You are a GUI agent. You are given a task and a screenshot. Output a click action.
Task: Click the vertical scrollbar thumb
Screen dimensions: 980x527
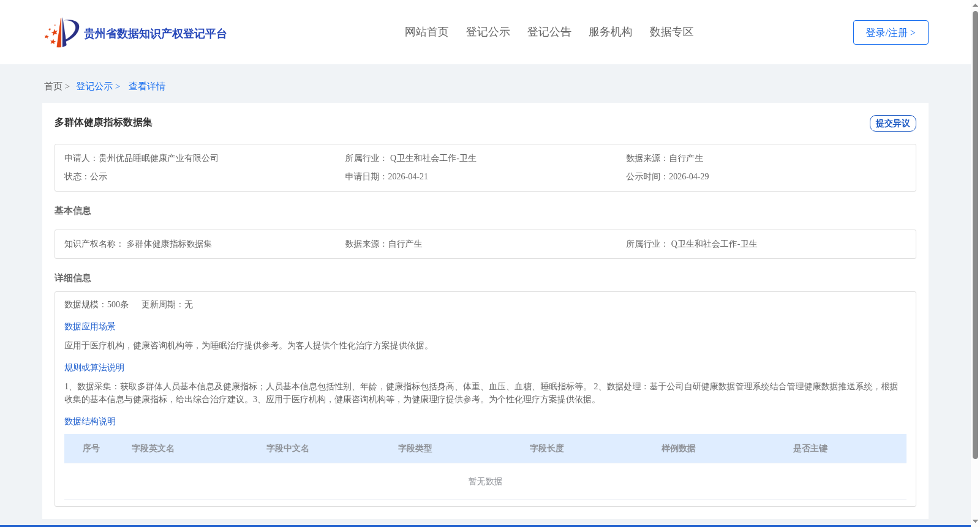coord(975,235)
